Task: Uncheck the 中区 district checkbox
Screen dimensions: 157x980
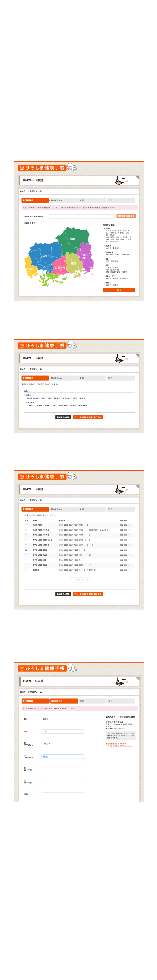Action: [x=28, y=398]
